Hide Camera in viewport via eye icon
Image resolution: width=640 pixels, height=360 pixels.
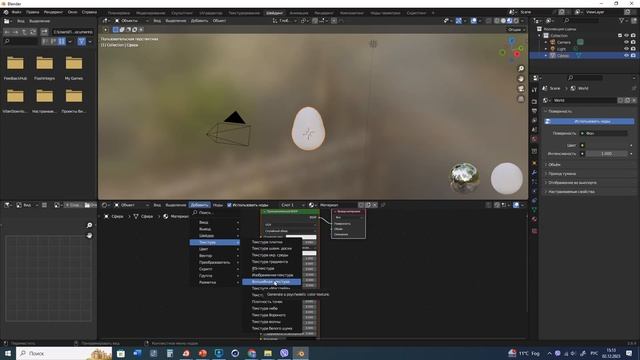[627, 42]
